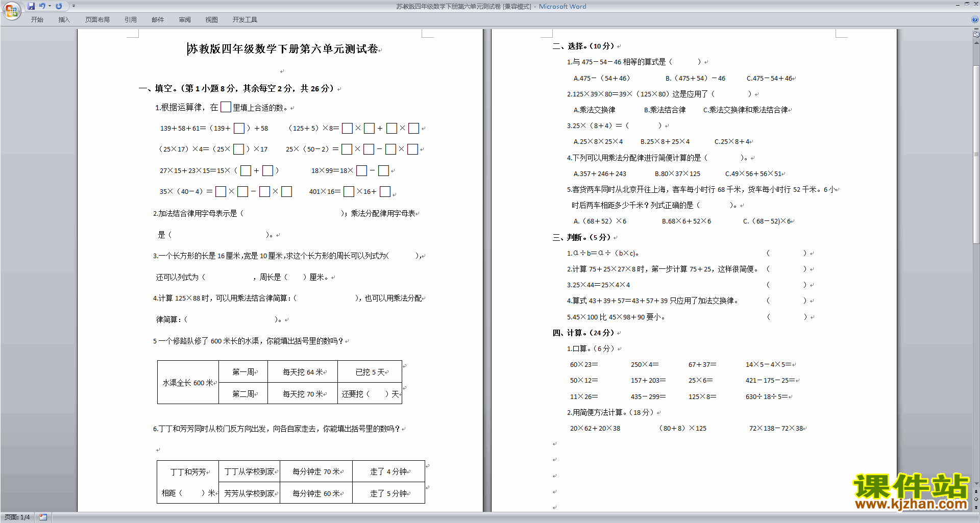The height and width of the screenshot is (523, 980).
Task: Select the 审阅 ribbon tab
Action: (x=185, y=19)
